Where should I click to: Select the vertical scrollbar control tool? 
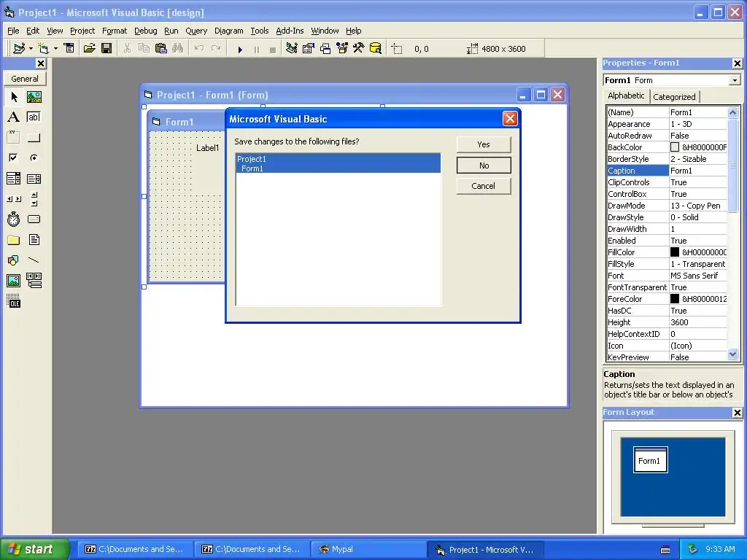point(34,199)
